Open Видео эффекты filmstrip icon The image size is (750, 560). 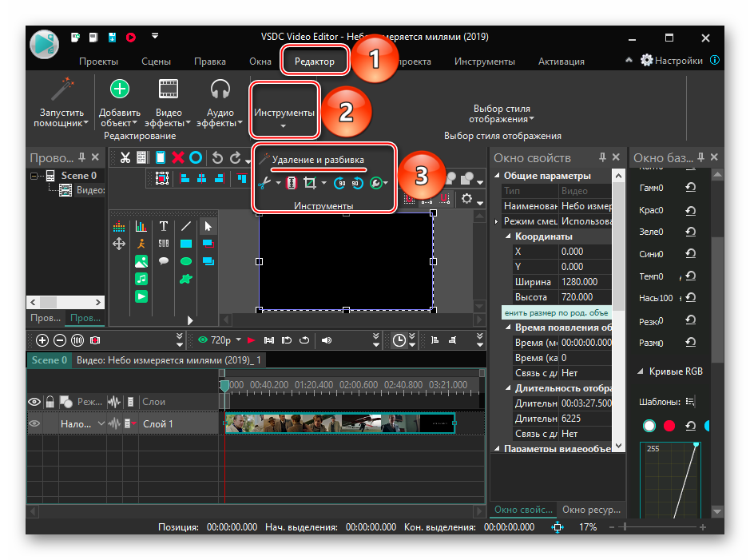pyautogui.click(x=169, y=89)
